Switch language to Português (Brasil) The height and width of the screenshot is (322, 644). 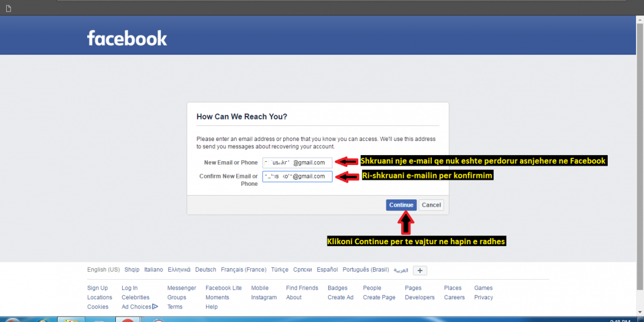tap(366, 270)
